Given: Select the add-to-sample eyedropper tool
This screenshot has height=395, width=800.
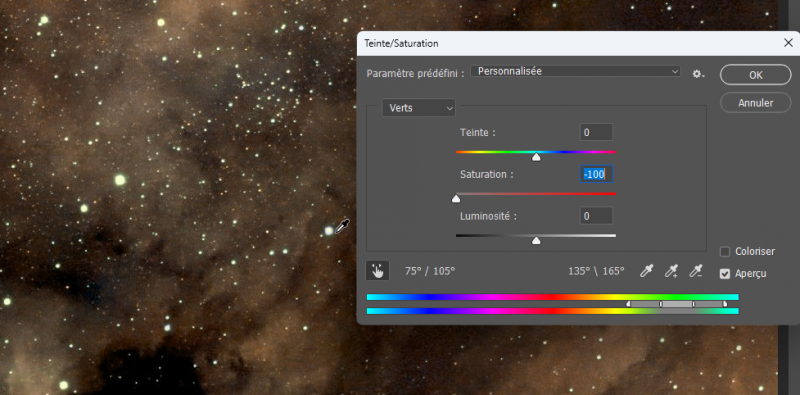Looking at the screenshot, I should tap(671, 271).
